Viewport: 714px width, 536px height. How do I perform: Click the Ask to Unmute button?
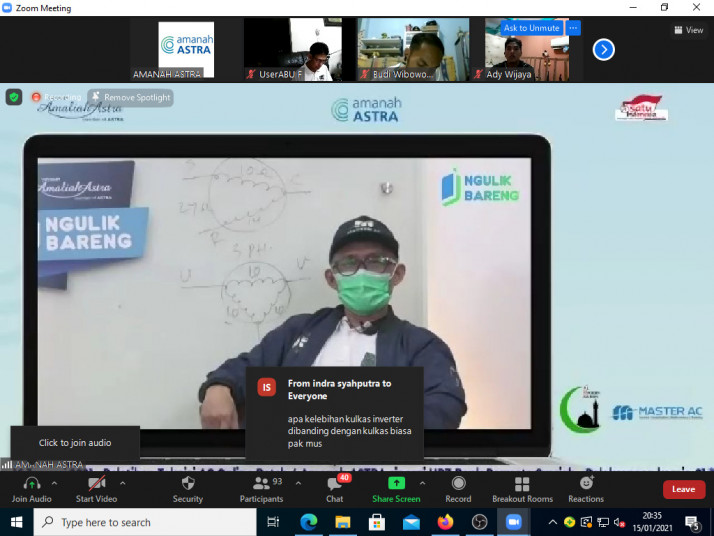pos(531,28)
